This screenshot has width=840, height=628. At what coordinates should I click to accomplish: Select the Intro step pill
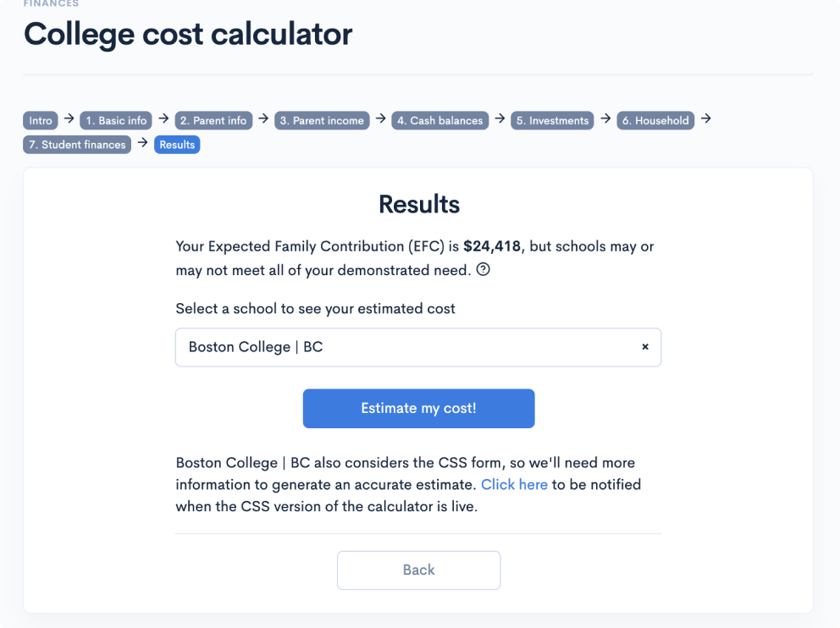click(x=40, y=120)
